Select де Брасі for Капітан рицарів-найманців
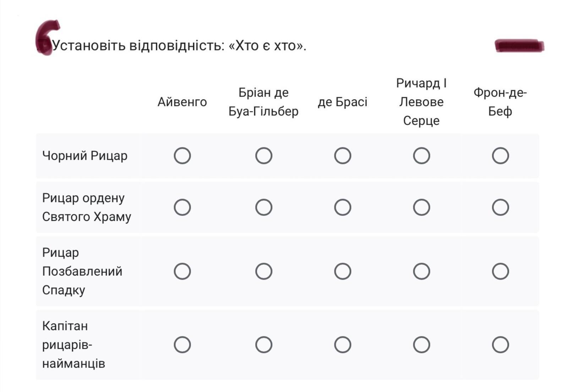The image size is (568, 392). (x=343, y=344)
